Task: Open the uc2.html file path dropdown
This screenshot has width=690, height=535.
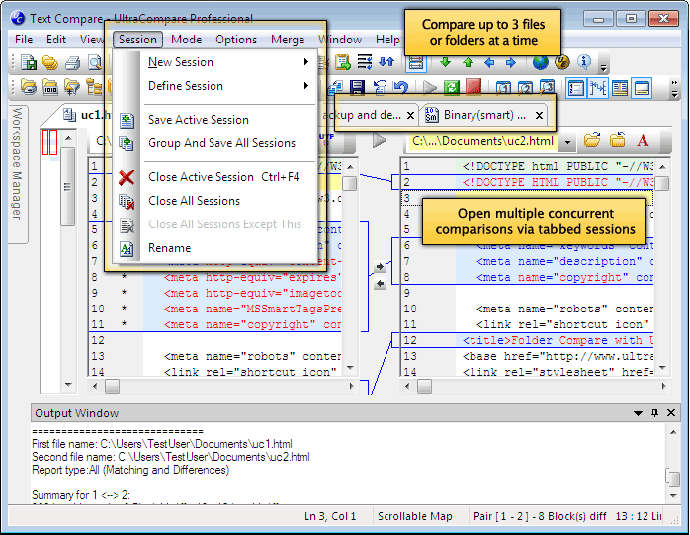Action: (567, 142)
